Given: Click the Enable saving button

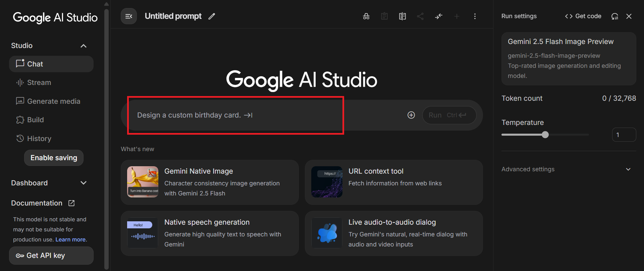Looking at the screenshot, I should pyautogui.click(x=54, y=158).
